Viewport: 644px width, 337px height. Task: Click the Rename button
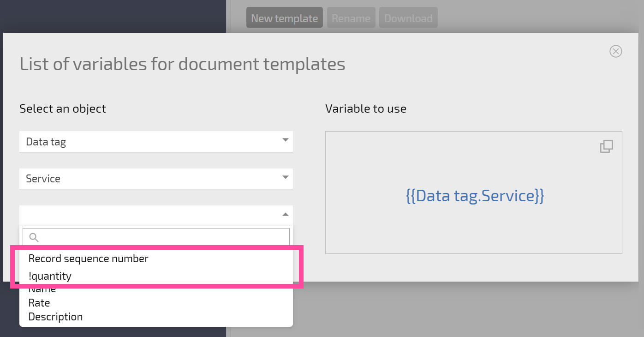(x=351, y=18)
